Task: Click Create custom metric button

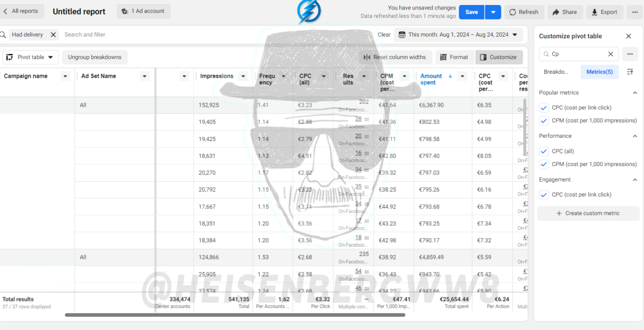Action: [x=588, y=213]
